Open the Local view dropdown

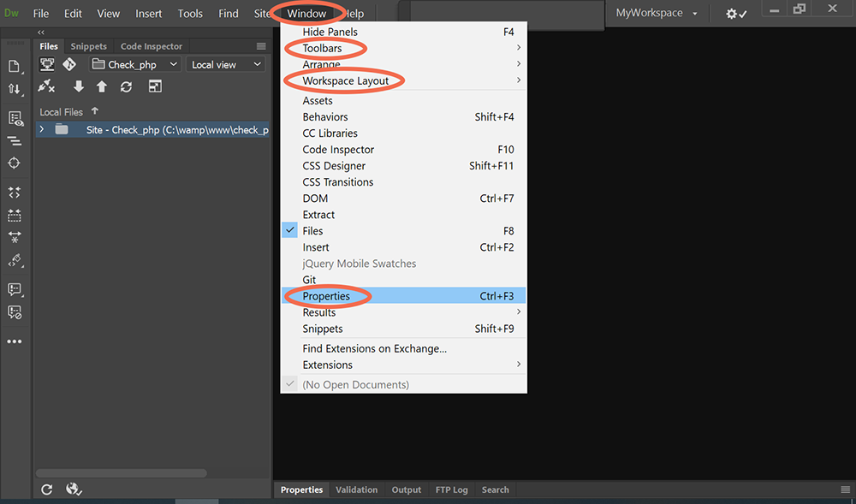pos(224,64)
